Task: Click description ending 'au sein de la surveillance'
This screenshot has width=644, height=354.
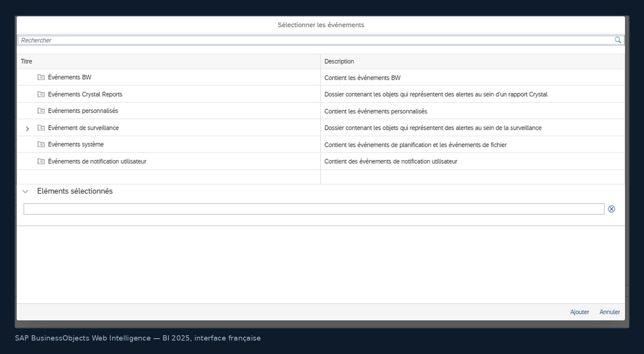Action: (x=433, y=128)
